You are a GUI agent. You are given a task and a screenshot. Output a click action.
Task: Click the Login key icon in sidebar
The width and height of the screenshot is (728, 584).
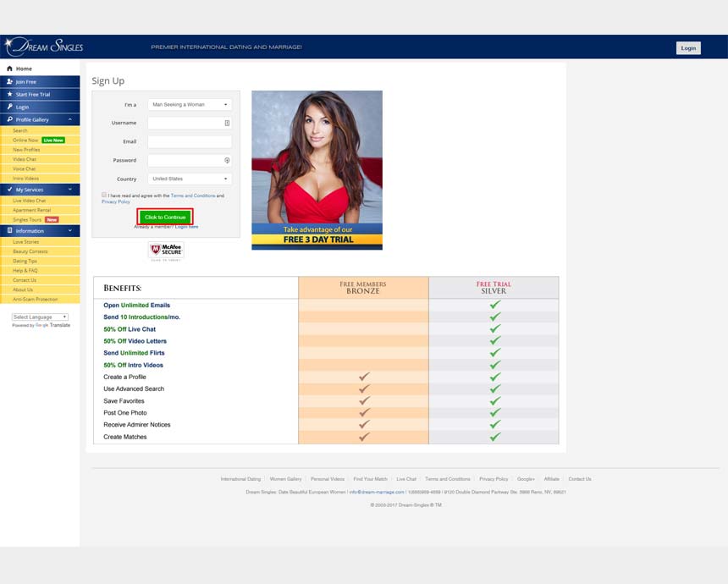coord(9,107)
